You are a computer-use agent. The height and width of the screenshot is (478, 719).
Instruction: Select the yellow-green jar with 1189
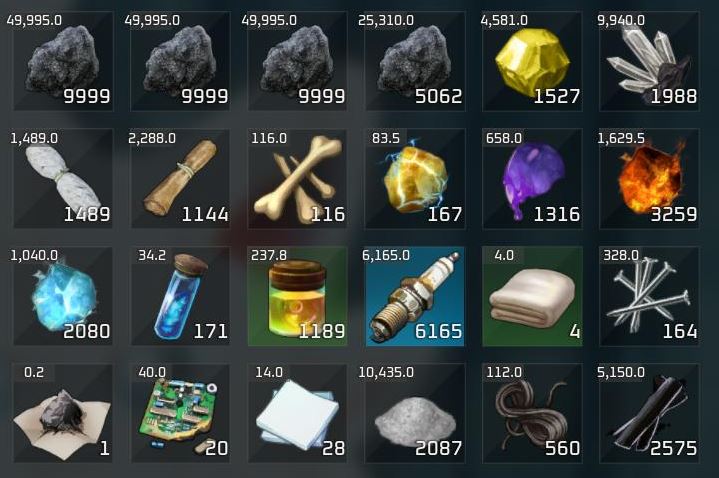pos(298,296)
